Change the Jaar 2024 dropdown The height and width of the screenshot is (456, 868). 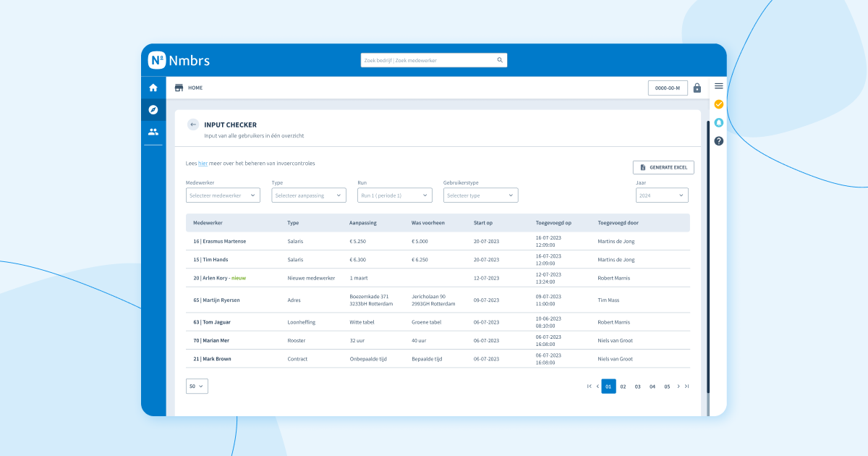662,195
